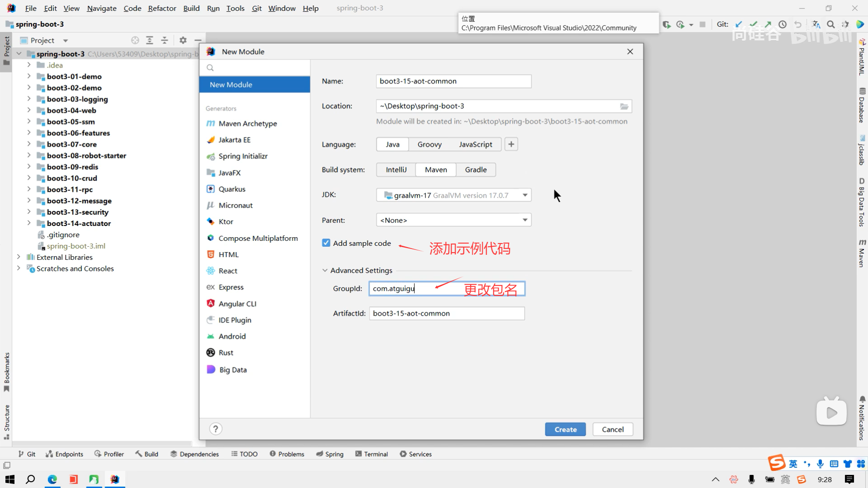This screenshot has width=868, height=488.
Task: Click Search Everywhere magnifier in toolbar
Action: [830, 24]
